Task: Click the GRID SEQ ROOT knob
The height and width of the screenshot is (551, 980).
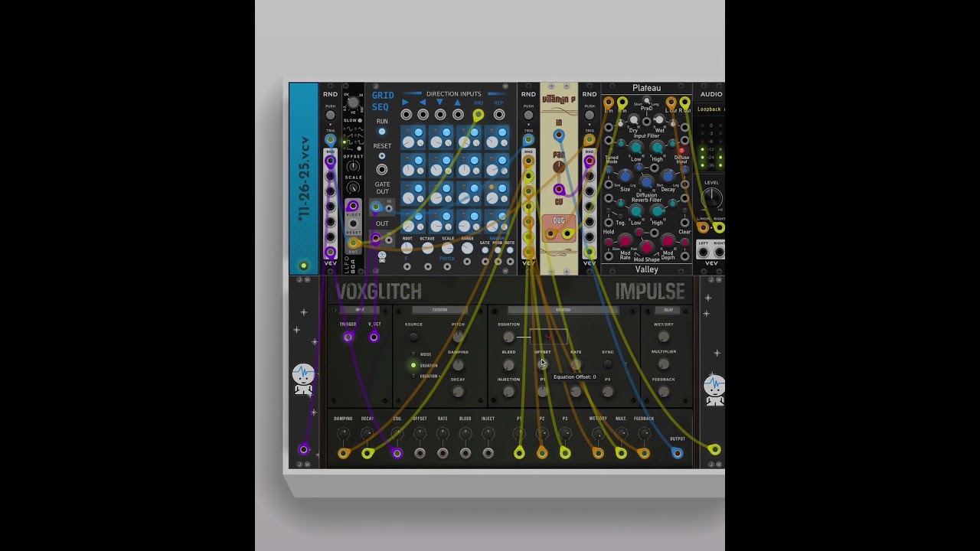Action: pos(407,248)
